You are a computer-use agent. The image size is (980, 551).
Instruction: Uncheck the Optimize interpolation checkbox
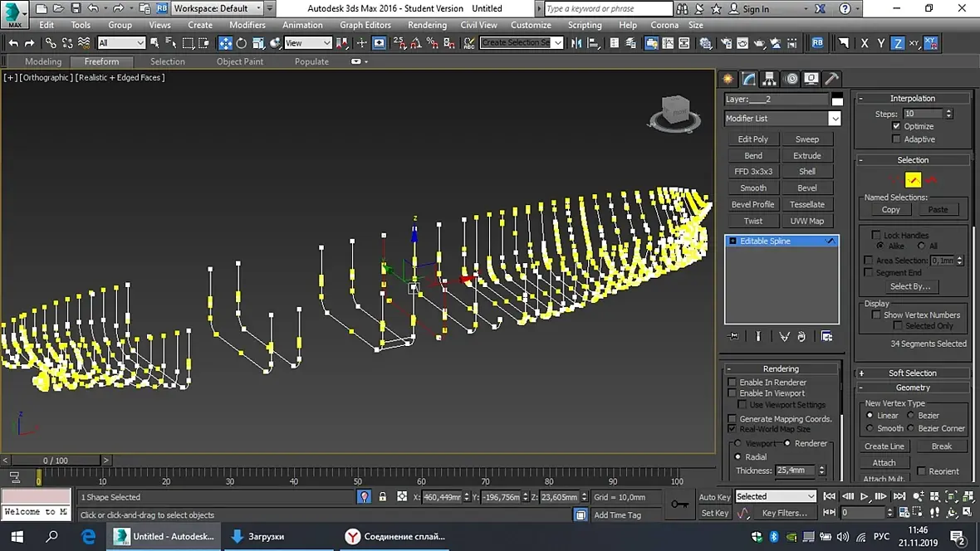(896, 126)
